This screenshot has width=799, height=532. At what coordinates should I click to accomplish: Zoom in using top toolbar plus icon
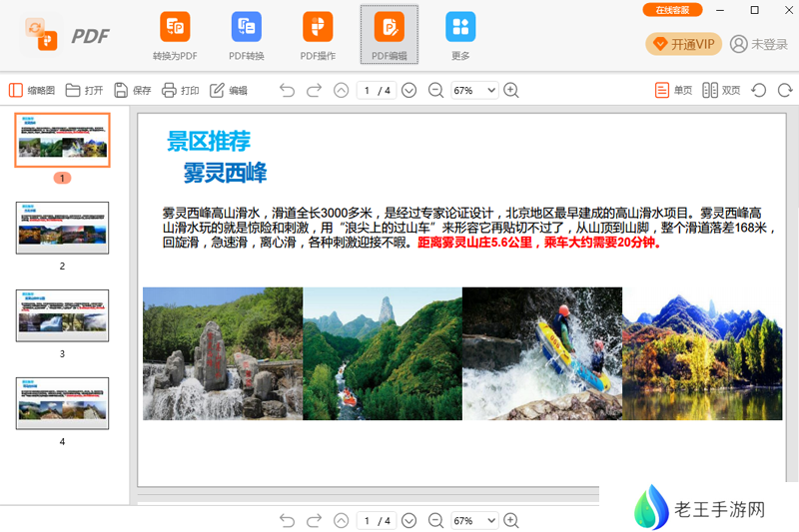511,91
